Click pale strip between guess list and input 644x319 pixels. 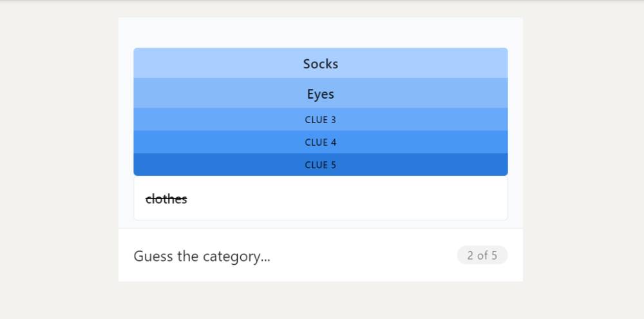coord(320,224)
